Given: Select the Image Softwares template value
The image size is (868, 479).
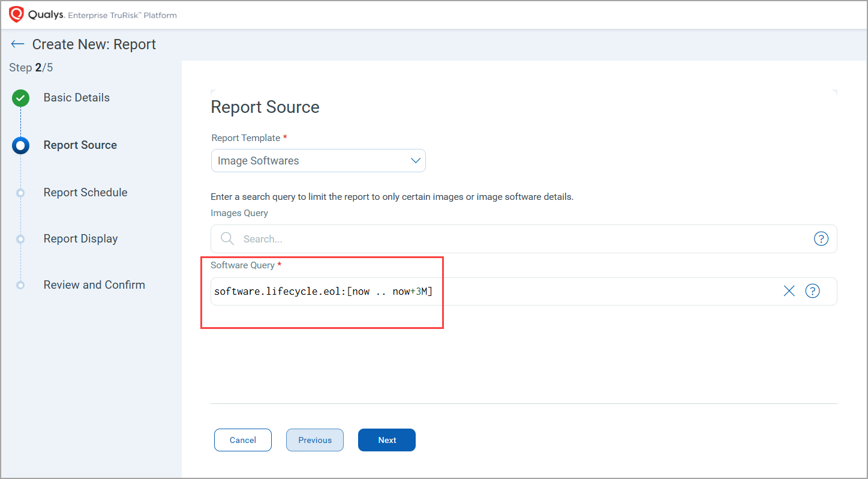Looking at the screenshot, I should click(259, 161).
